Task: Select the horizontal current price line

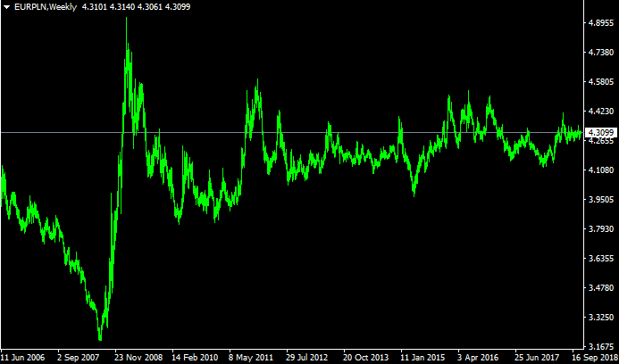Action: 292,133
